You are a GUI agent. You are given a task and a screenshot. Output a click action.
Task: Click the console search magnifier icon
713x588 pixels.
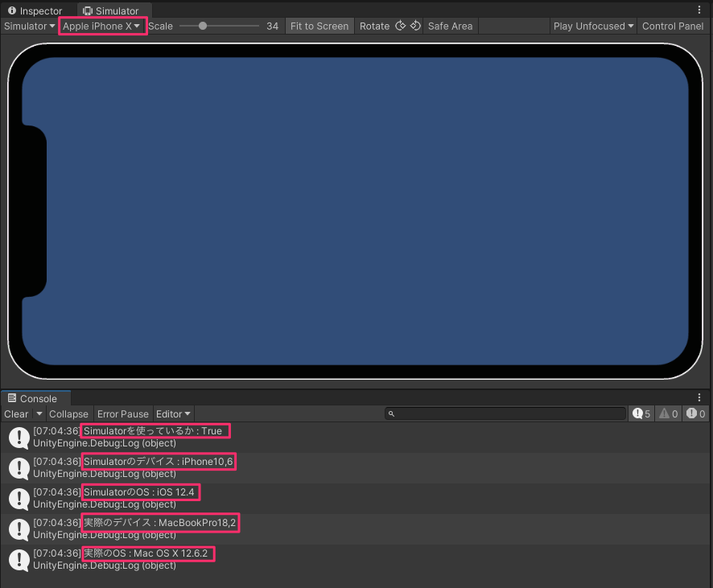point(391,413)
